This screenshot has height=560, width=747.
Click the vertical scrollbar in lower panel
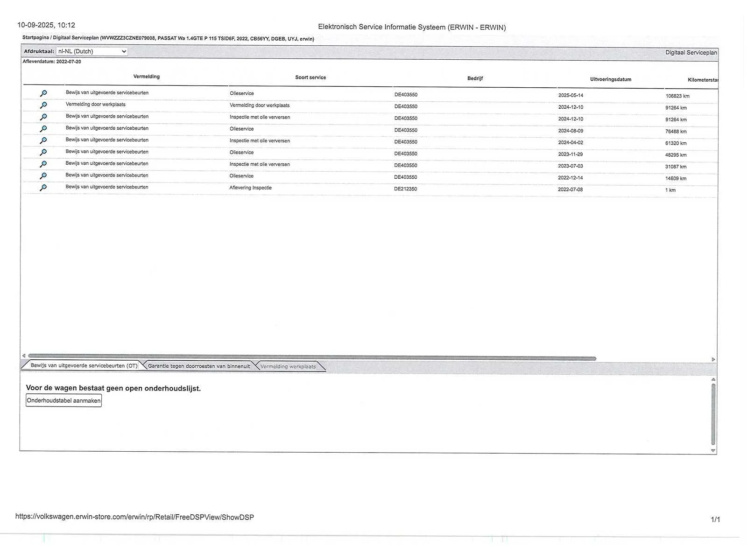point(713,413)
